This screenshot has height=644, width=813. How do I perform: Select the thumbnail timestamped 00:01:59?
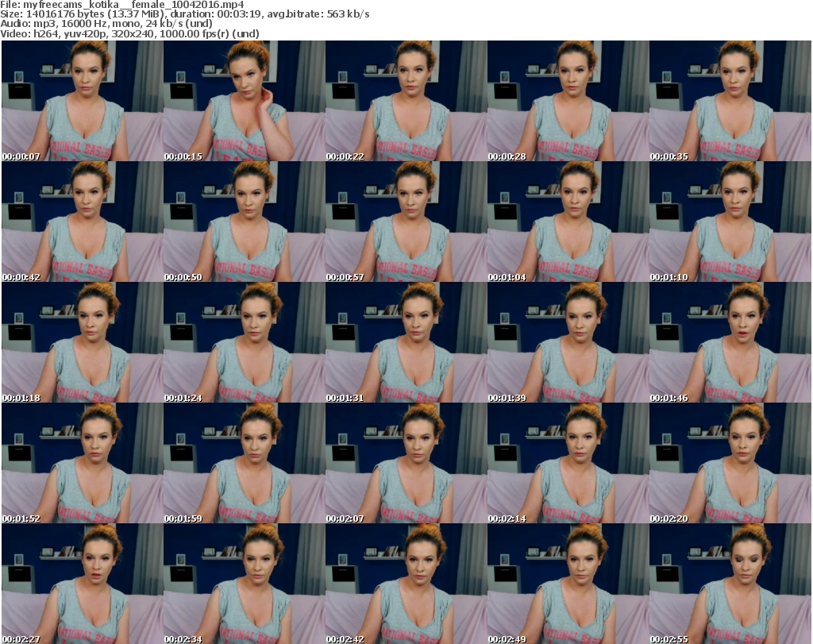tap(245, 463)
